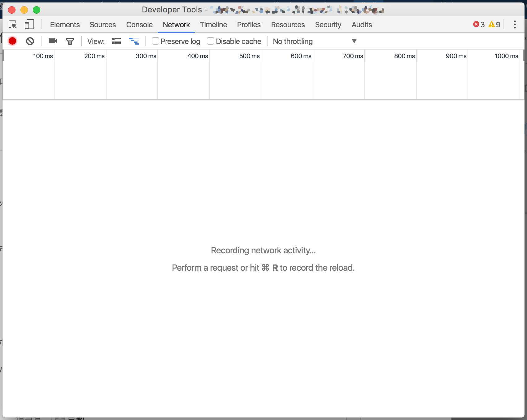Image resolution: width=527 pixels, height=420 pixels.
Task: Expand the throttling selector arrow
Action: (354, 41)
